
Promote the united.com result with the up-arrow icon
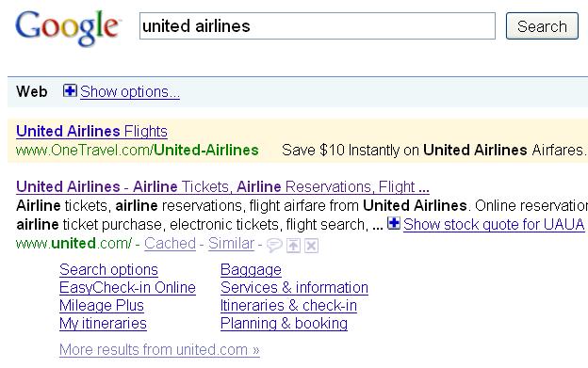(x=293, y=246)
